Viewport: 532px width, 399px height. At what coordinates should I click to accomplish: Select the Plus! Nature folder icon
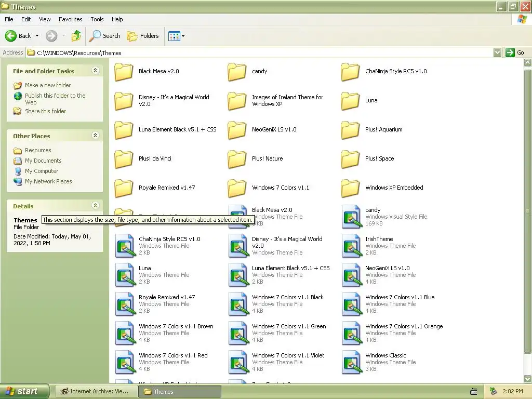coord(237,159)
